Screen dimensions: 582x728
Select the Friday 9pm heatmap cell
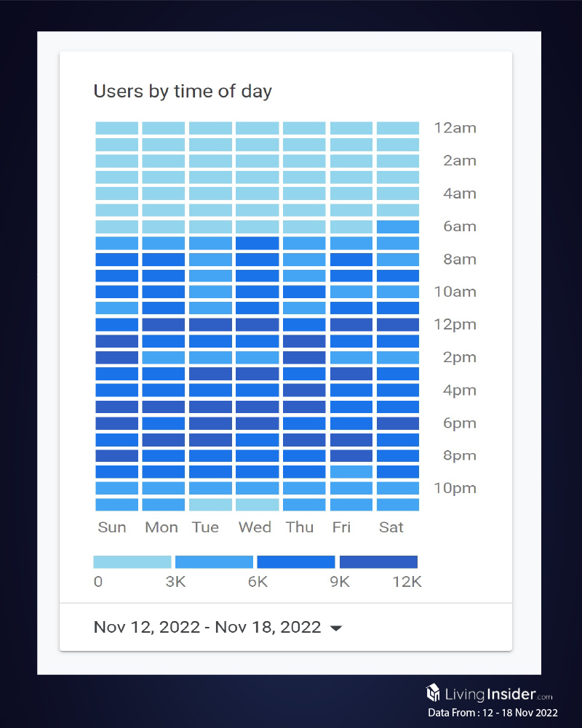point(351,472)
